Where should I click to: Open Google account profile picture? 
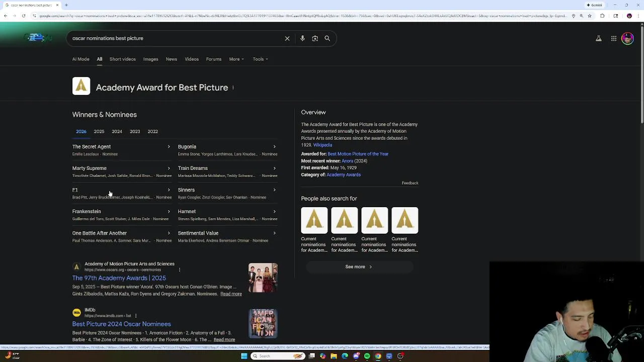(x=627, y=38)
